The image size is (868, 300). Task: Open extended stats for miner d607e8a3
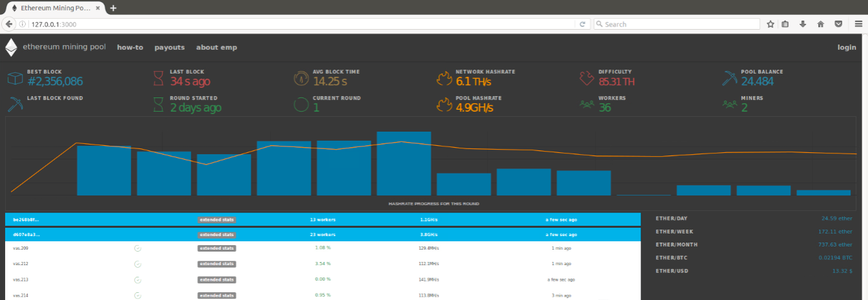[x=217, y=235]
